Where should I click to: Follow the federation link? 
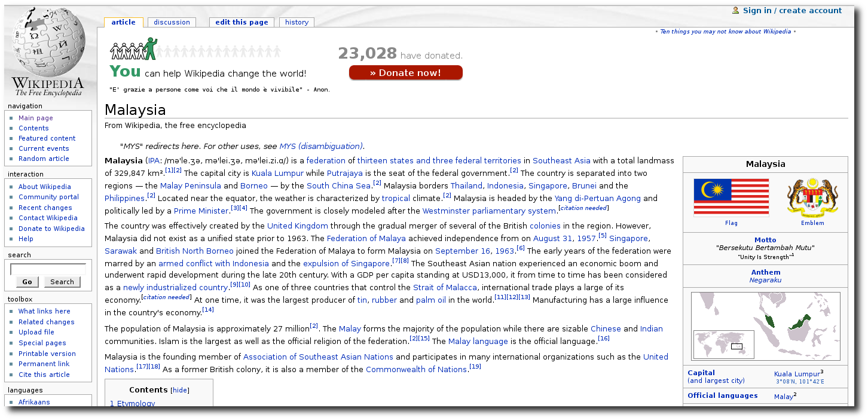tap(326, 160)
